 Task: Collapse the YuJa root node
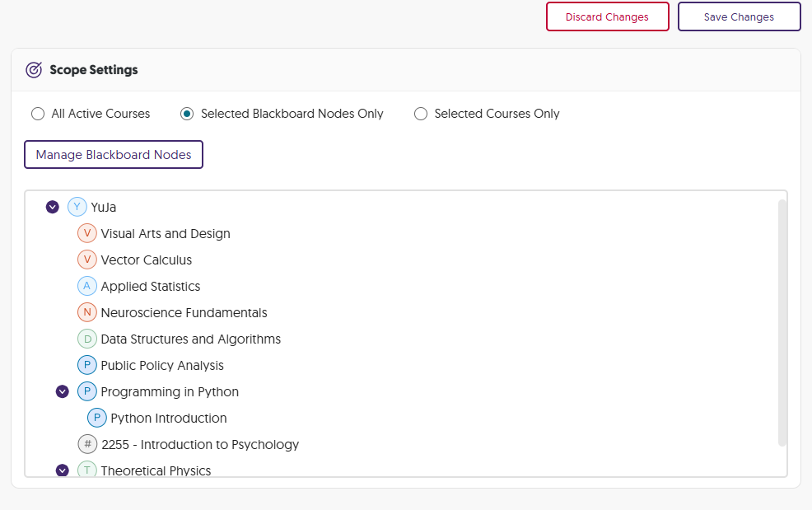(53, 207)
